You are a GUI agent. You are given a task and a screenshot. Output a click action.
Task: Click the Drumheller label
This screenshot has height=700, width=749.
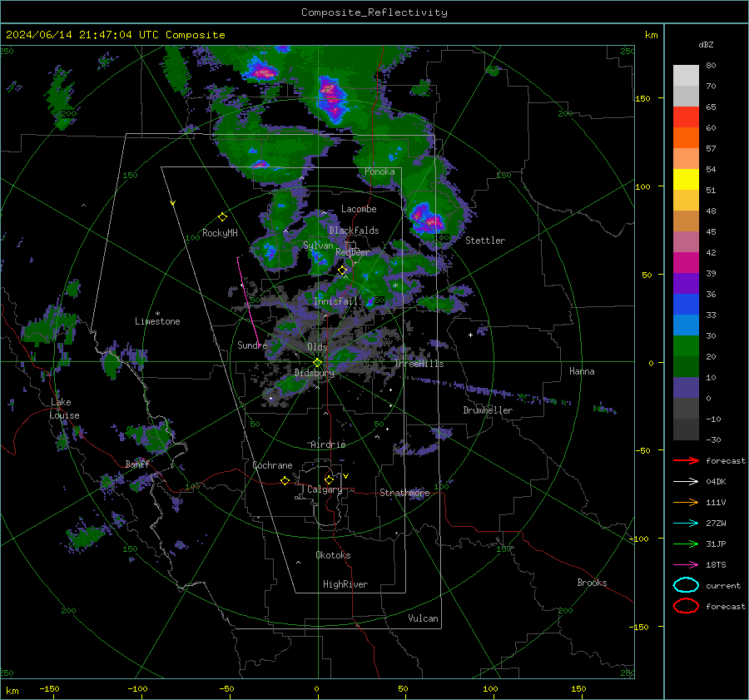click(488, 410)
